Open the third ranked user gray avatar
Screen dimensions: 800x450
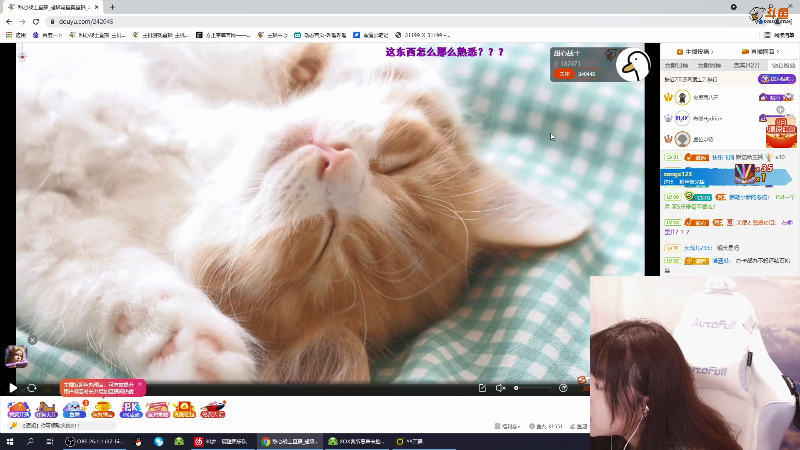point(682,139)
